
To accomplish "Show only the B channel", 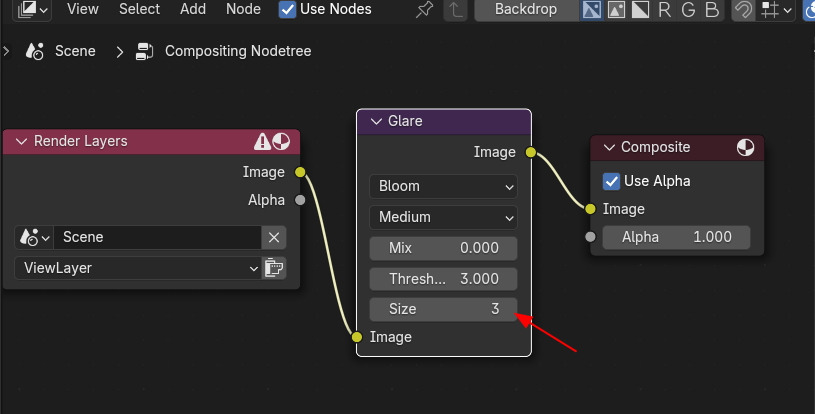I will click(x=712, y=9).
